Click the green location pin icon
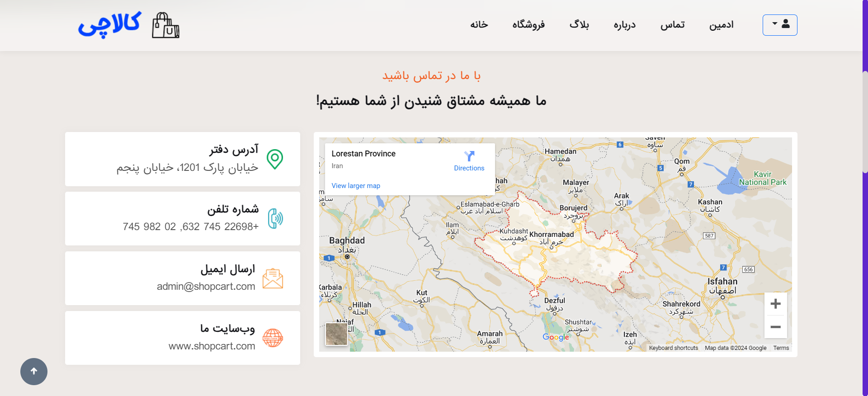The image size is (868, 396). click(x=275, y=159)
